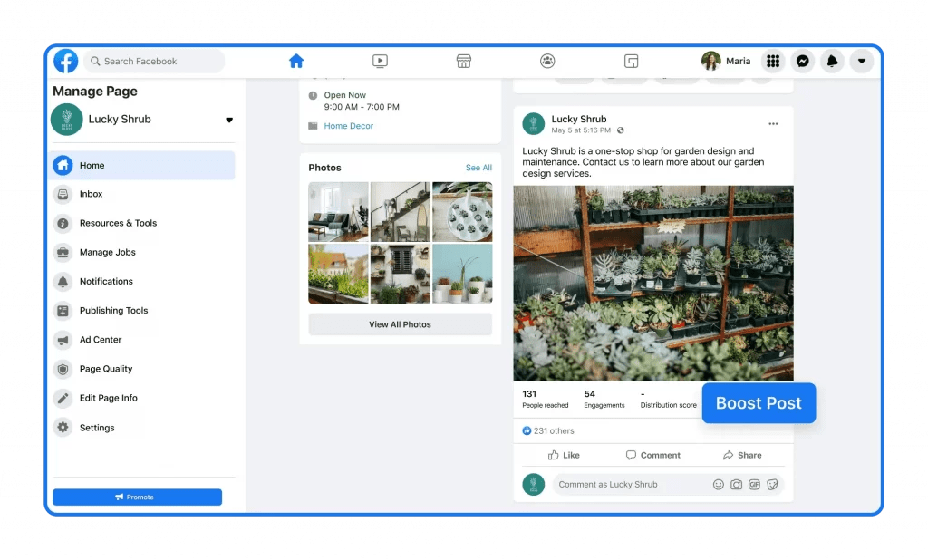Screen dimensions: 928x560
Task: Check Facebook notifications bell
Action: [x=832, y=61]
